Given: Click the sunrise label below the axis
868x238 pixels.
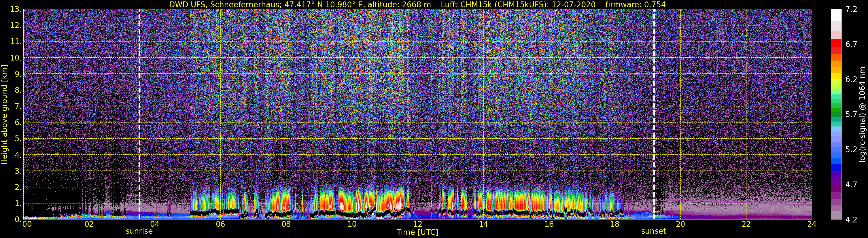Looking at the screenshot, I should (x=139, y=231).
